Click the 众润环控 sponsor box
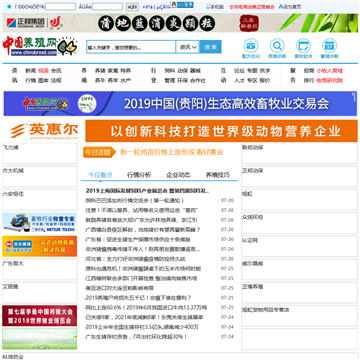 point(299,223)
